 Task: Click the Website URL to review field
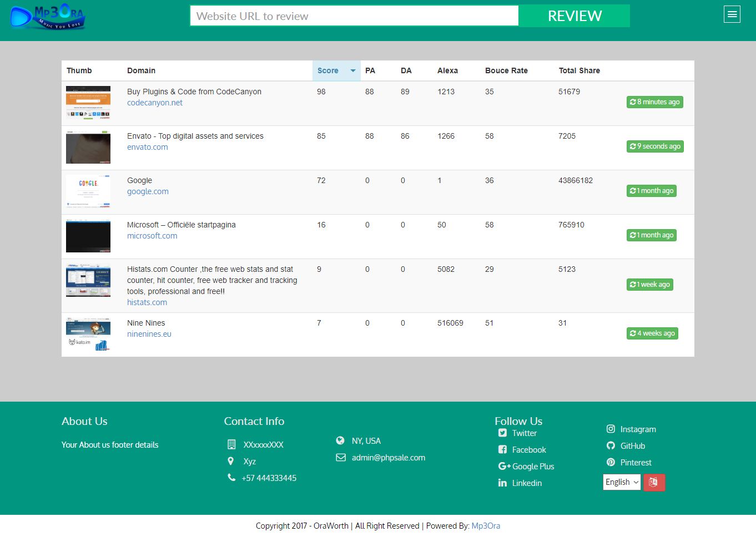pos(354,16)
